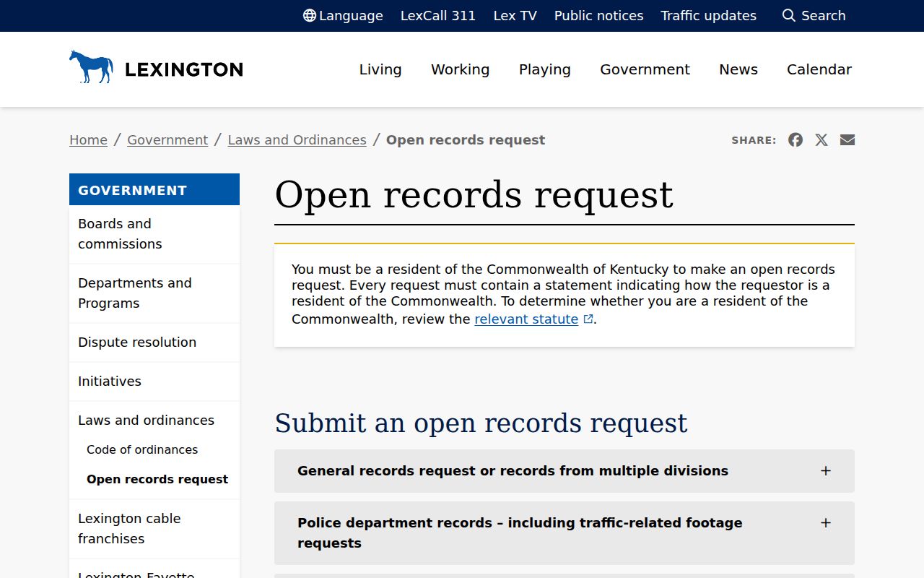
Task: View Traffic updates
Action: click(x=709, y=16)
